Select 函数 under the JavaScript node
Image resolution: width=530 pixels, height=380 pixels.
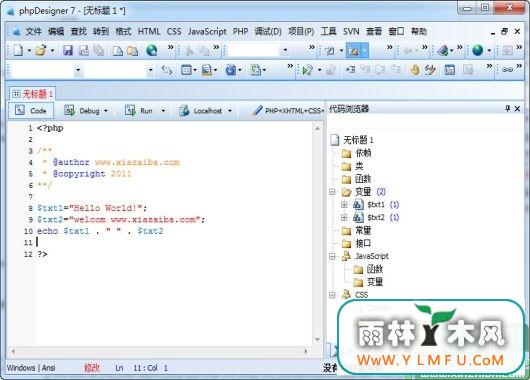tap(375, 269)
